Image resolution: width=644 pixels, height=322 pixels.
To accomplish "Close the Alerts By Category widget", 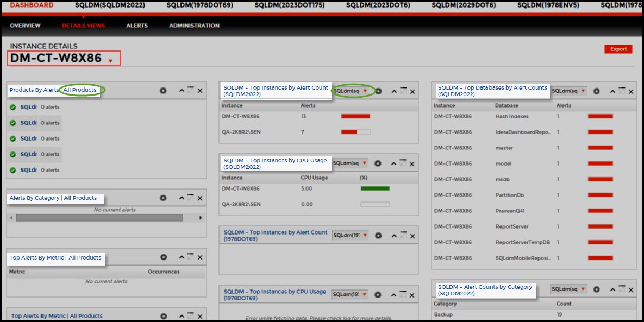I will tap(200, 198).
